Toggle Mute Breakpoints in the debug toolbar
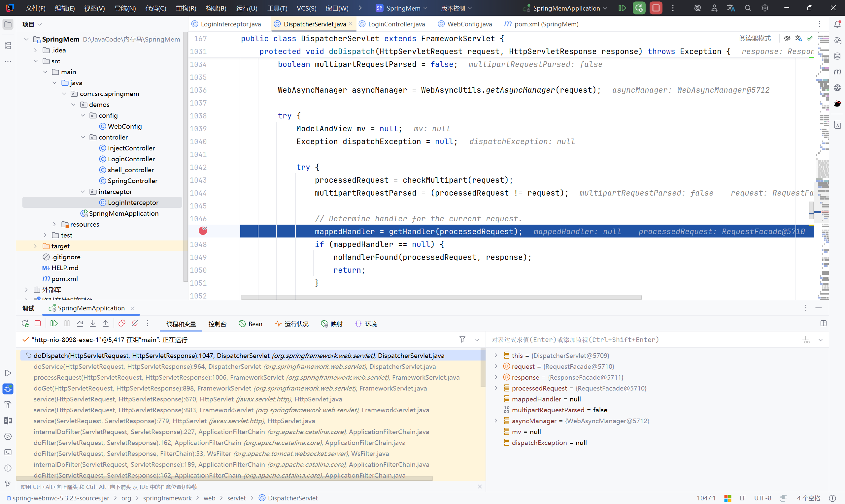 pyautogui.click(x=135, y=324)
